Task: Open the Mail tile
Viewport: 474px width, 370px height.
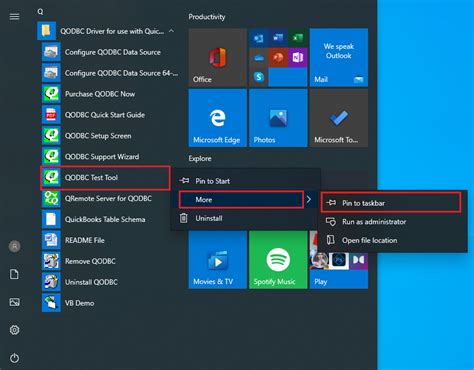Action: click(x=339, y=57)
